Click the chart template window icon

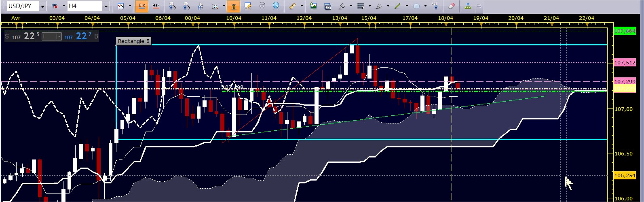click(328, 6)
